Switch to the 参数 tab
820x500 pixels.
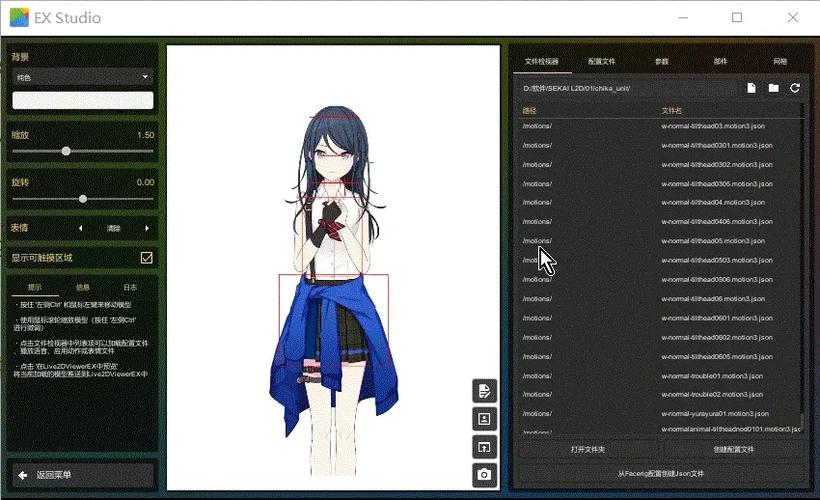coord(662,61)
